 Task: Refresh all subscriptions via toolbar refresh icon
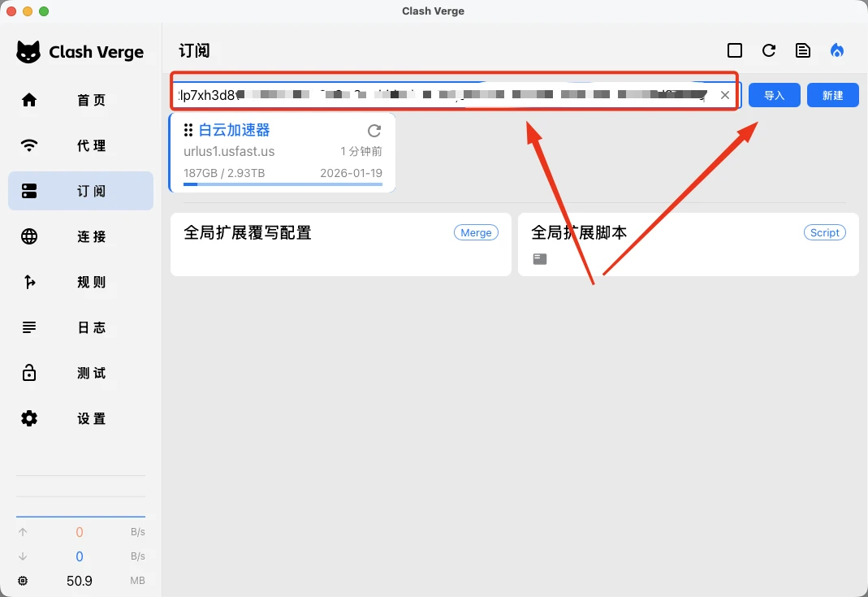pyautogui.click(x=769, y=50)
